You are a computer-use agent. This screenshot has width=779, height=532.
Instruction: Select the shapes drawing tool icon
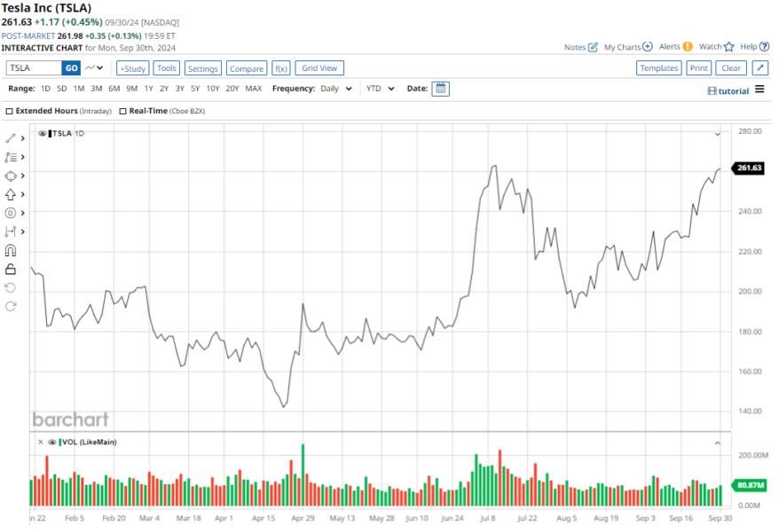pyautogui.click(x=11, y=176)
